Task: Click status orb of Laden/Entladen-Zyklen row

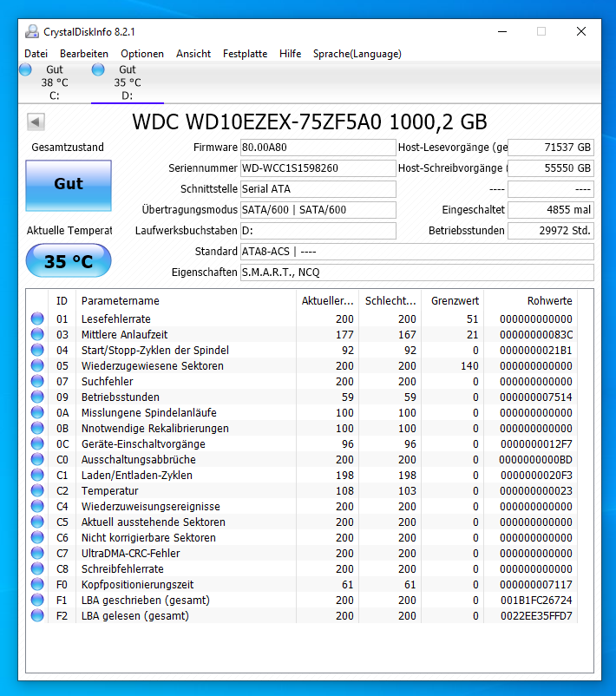Action: pyautogui.click(x=37, y=475)
